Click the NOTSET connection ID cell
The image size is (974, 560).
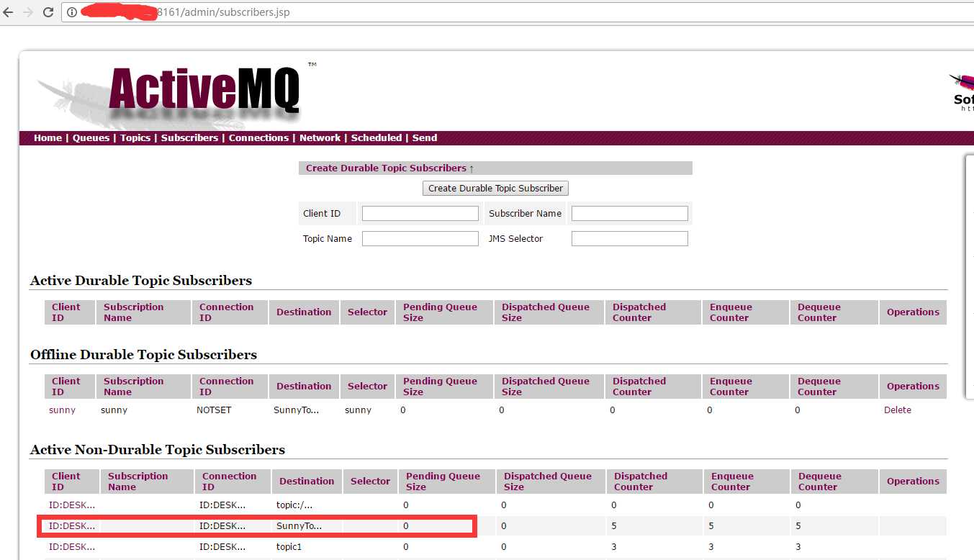(214, 410)
